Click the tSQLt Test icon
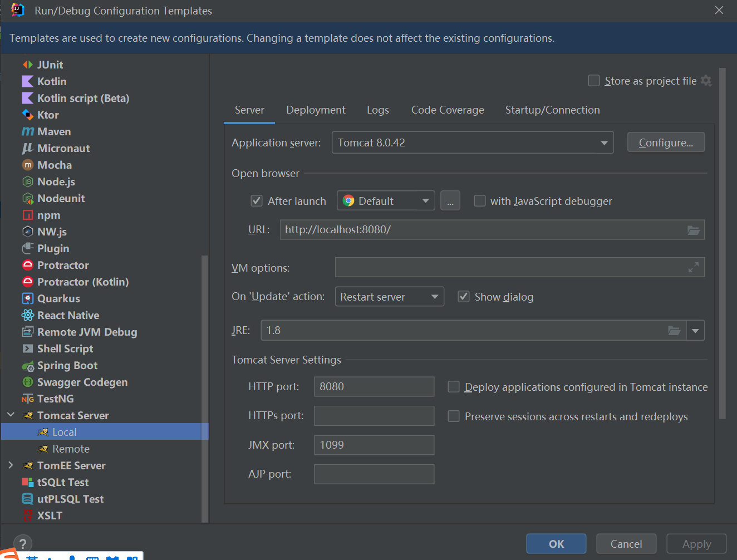 28,482
